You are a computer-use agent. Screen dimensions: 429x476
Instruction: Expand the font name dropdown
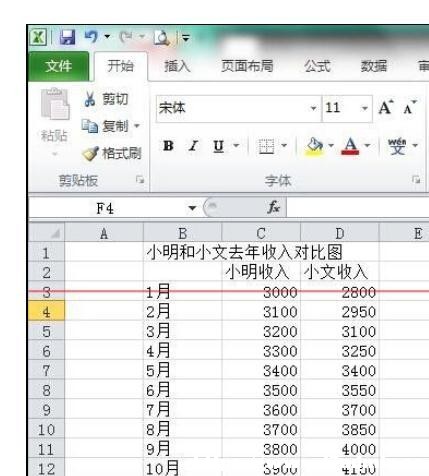[x=313, y=108]
